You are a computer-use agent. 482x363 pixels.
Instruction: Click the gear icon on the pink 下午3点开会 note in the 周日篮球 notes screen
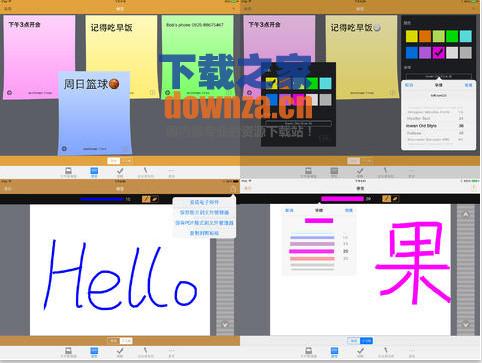(9, 93)
